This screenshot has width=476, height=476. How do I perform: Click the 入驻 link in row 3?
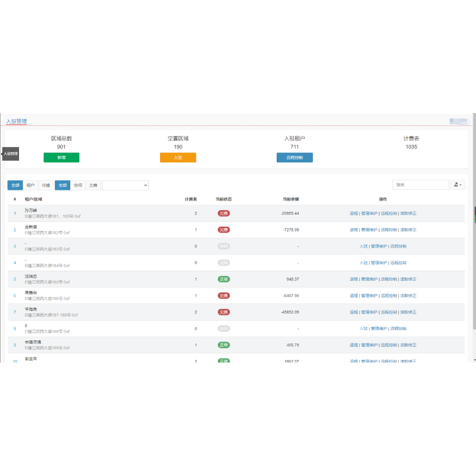[364, 246]
